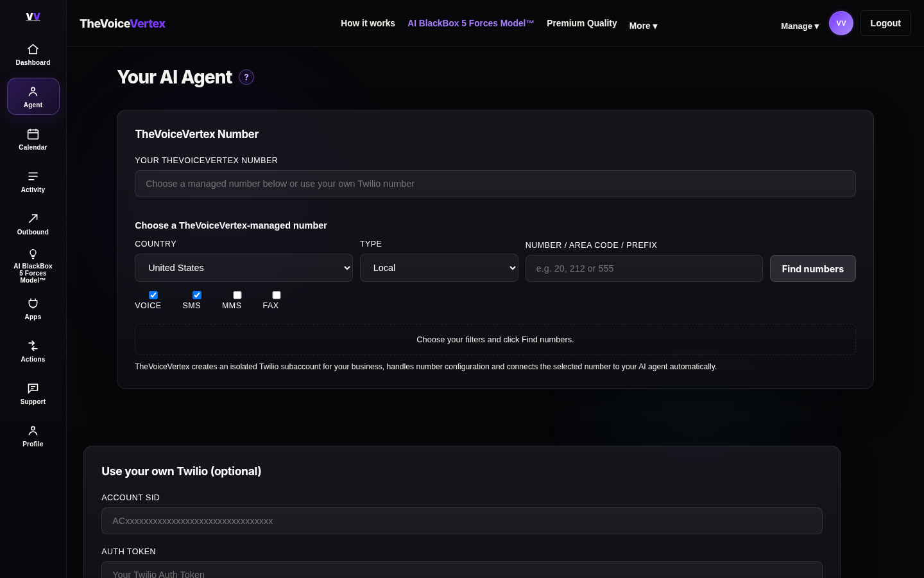The height and width of the screenshot is (578, 924).
Task: Select the Agent person icon
Action: (33, 92)
